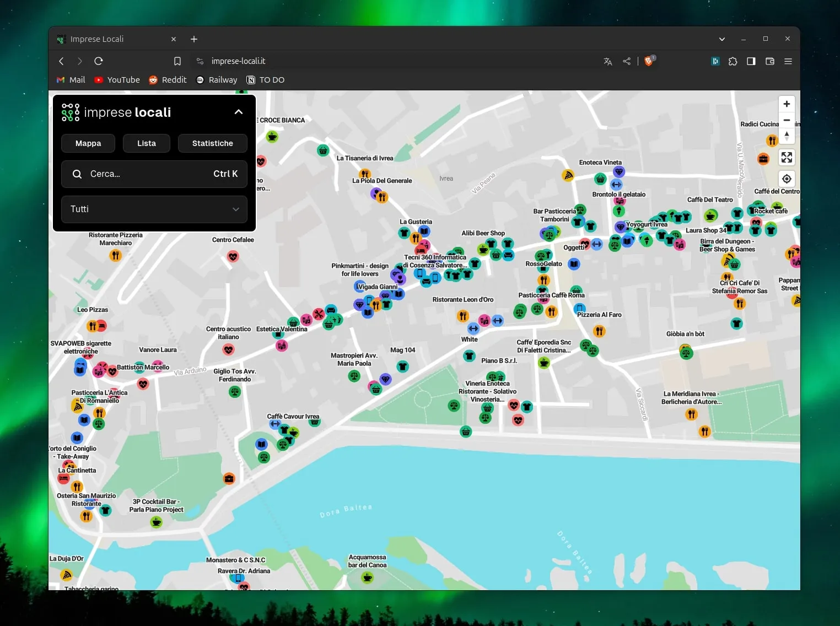Reload the current page

pyautogui.click(x=99, y=61)
